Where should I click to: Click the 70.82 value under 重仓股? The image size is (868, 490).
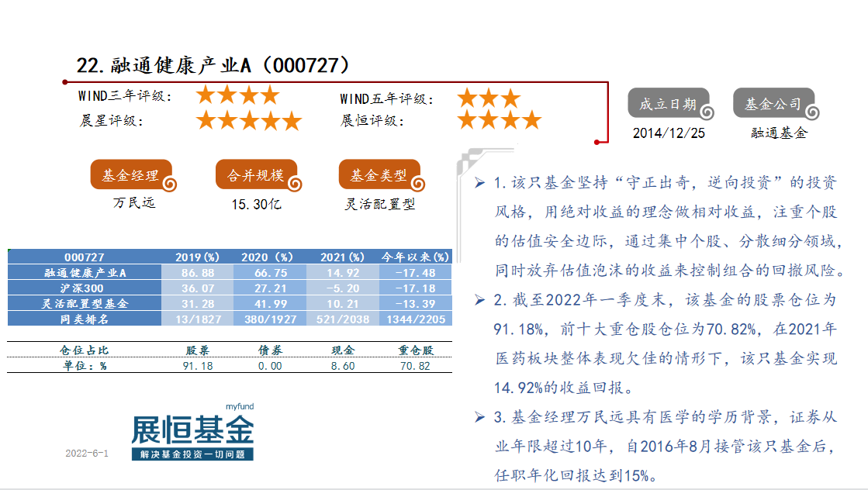tap(415, 366)
